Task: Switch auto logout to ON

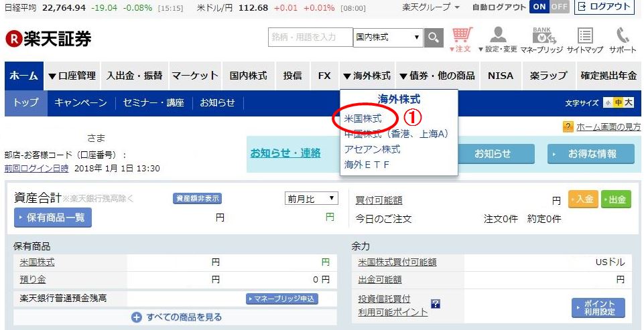Action: coord(539,7)
